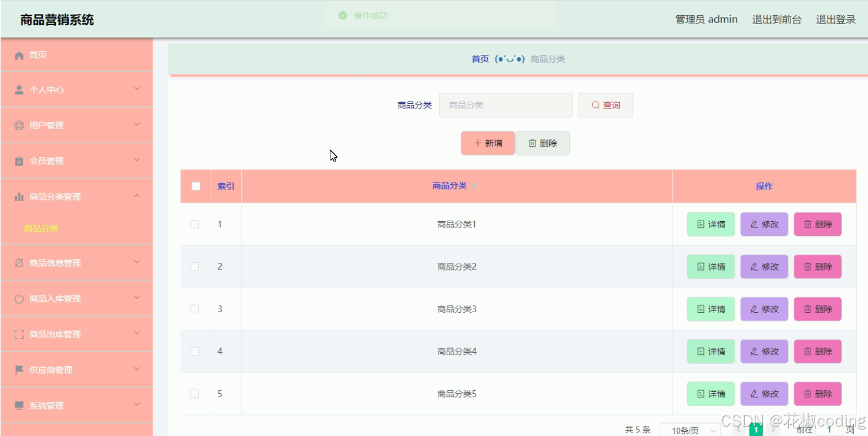Click 删除 for 商品分类3
Screen dimensions: 868x436
click(x=818, y=309)
